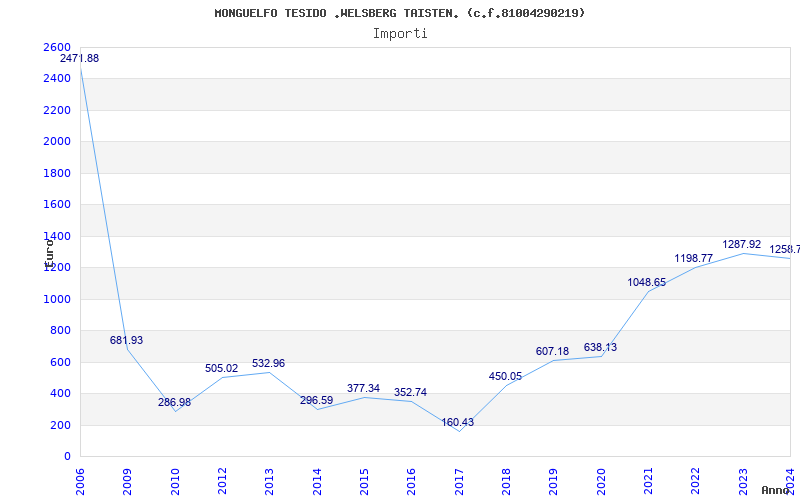Select the 1198.77 data label
Viewport: 800px width, 500px height.
(x=693, y=258)
